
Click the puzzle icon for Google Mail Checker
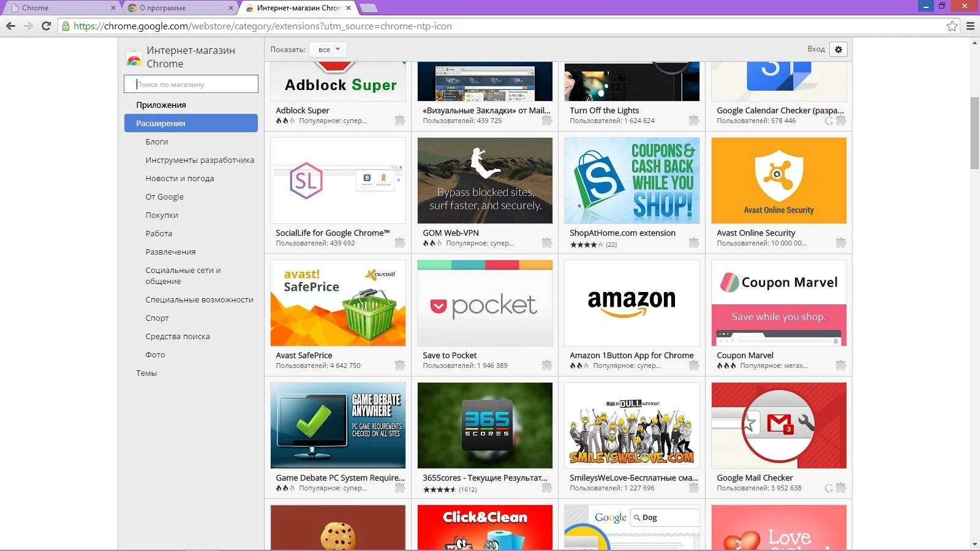point(841,488)
